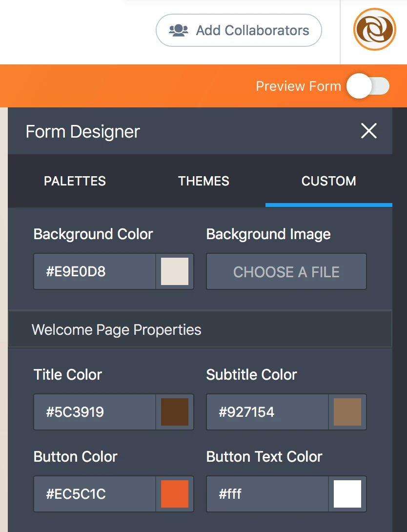This screenshot has height=532, width=407.
Task: Edit the Subtitle Color hex value
Action: [x=267, y=412]
